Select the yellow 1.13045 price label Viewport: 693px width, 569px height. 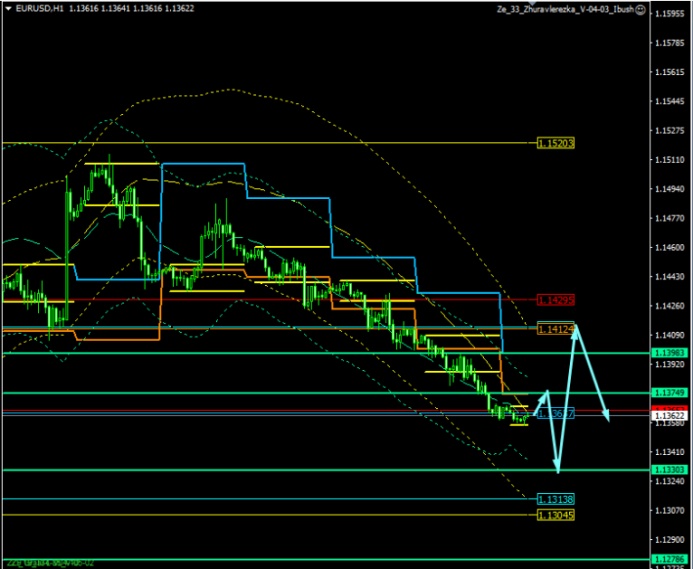(556, 514)
